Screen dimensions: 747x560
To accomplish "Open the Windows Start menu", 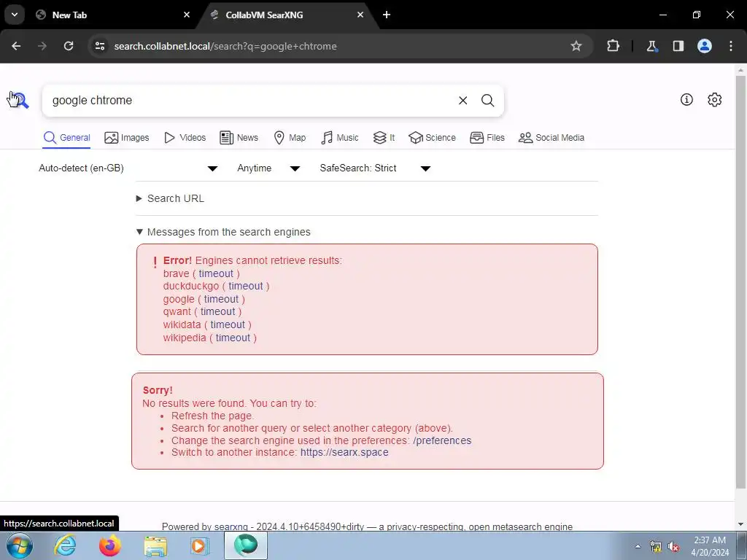I will click(x=20, y=545).
